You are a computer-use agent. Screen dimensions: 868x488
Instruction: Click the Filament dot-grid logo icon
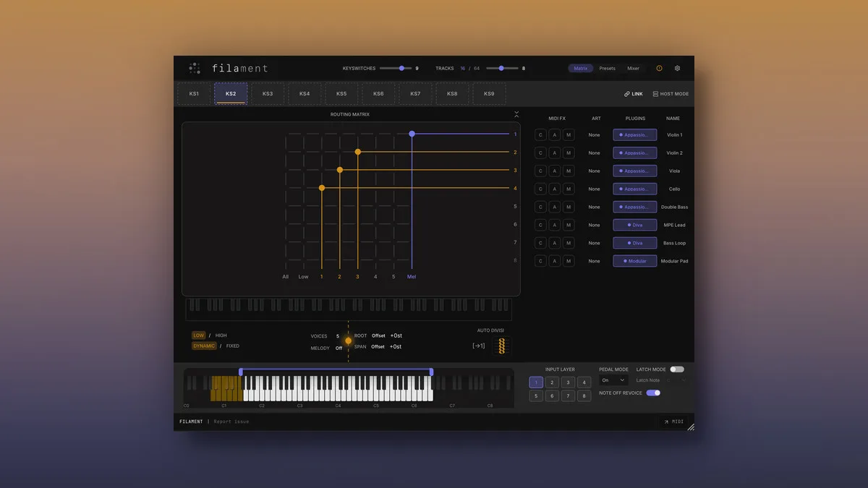point(195,68)
